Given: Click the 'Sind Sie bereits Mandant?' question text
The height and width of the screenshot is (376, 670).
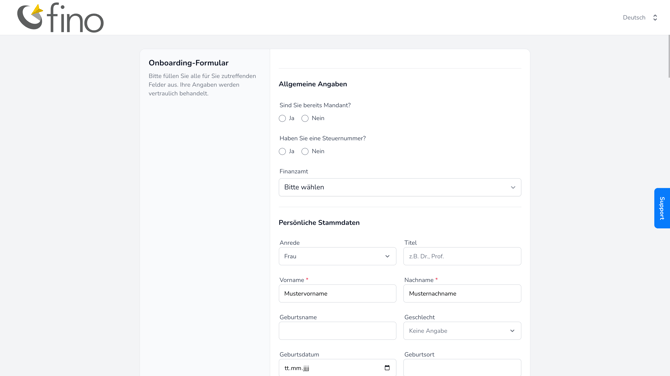Looking at the screenshot, I should 315,105.
